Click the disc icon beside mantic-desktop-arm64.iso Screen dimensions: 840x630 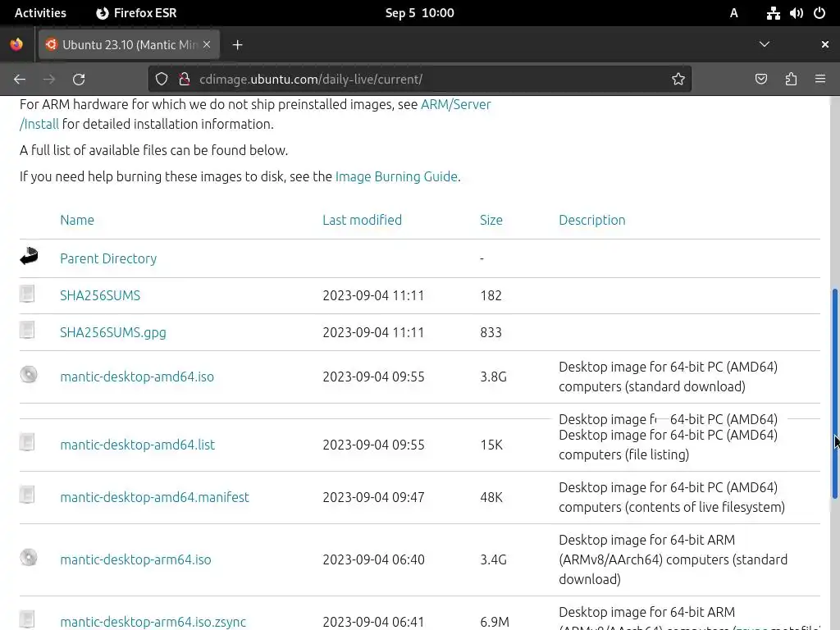[x=29, y=557]
